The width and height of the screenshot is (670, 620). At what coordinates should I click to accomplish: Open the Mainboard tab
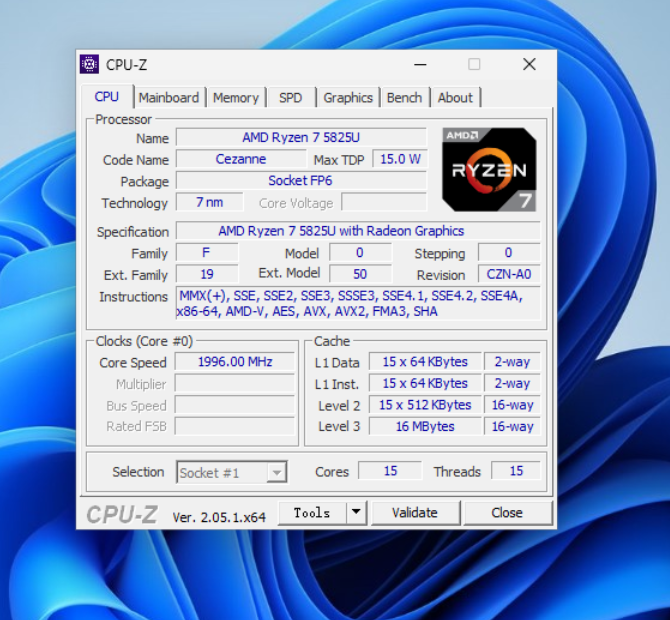(x=169, y=98)
